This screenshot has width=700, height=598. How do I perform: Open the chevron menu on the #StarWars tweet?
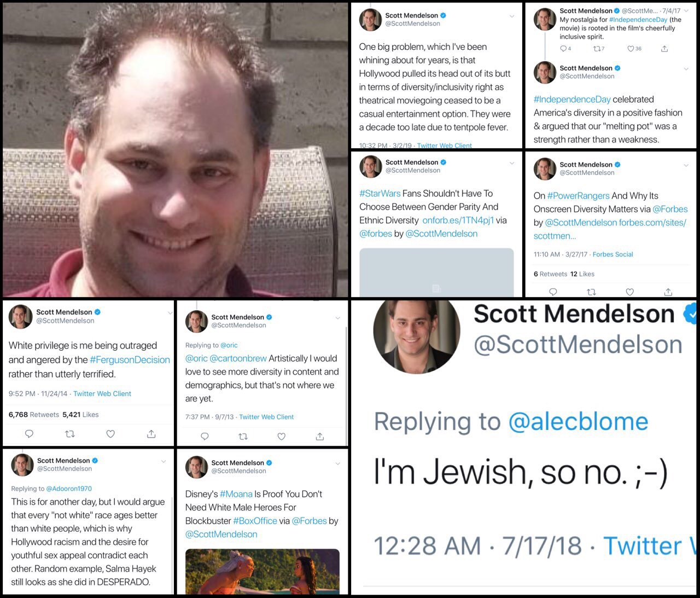click(x=512, y=163)
